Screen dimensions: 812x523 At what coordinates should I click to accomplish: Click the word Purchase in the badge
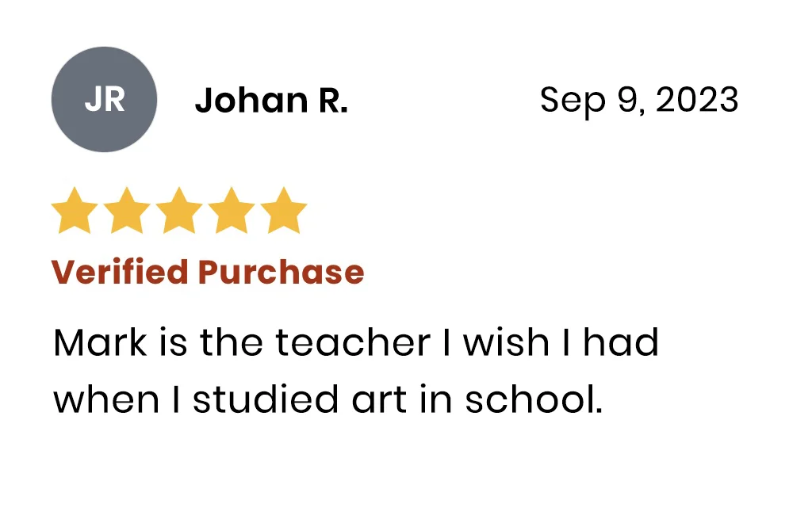[x=281, y=272]
